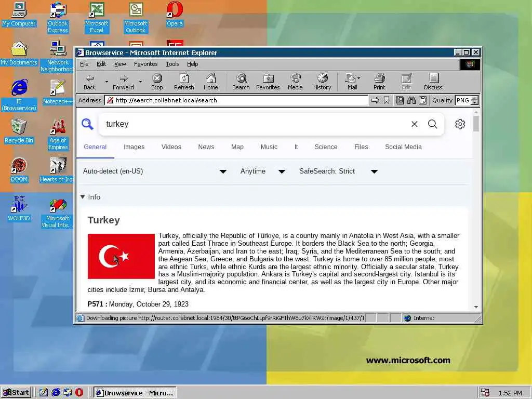Clear the turkey search query
The height and width of the screenshot is (399, 532).
pos(414,124)
